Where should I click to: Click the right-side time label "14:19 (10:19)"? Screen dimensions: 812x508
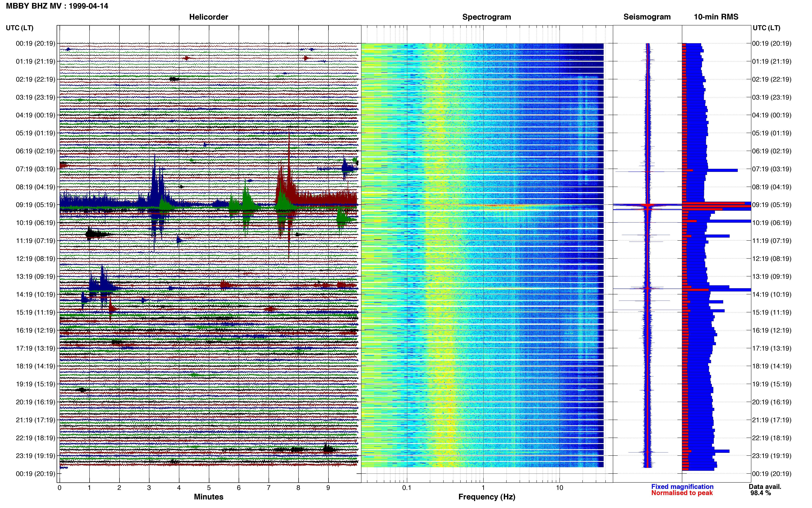click(772, 294)
